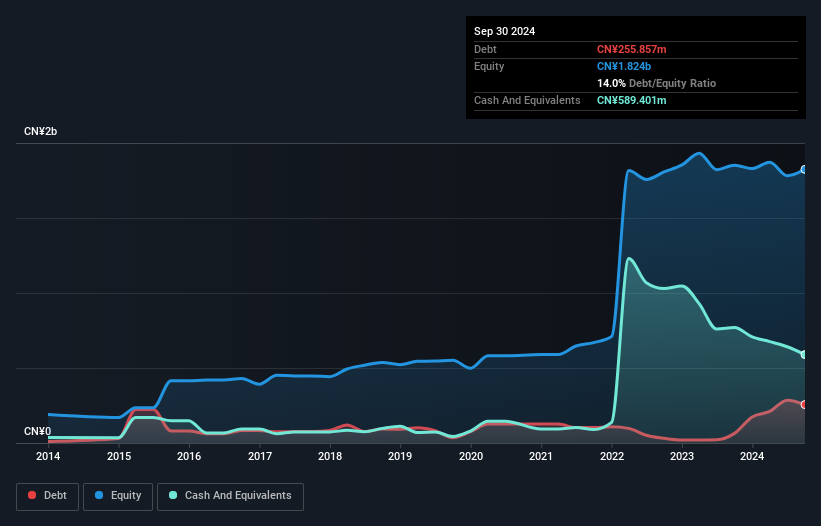Click the 14.0% Debt/Equity Ratio text
The width and height of the screenshot is (821, 526).
tap(656, 83)
